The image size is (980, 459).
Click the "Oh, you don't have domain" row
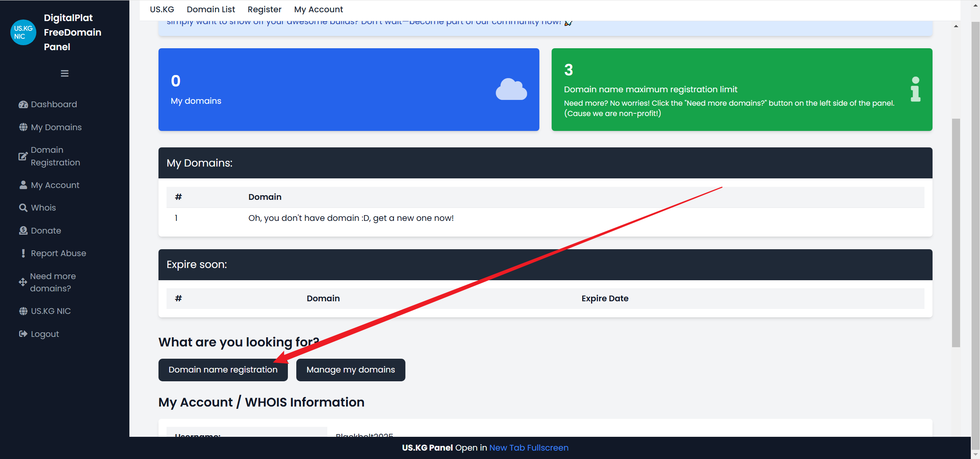pos(545,218)
